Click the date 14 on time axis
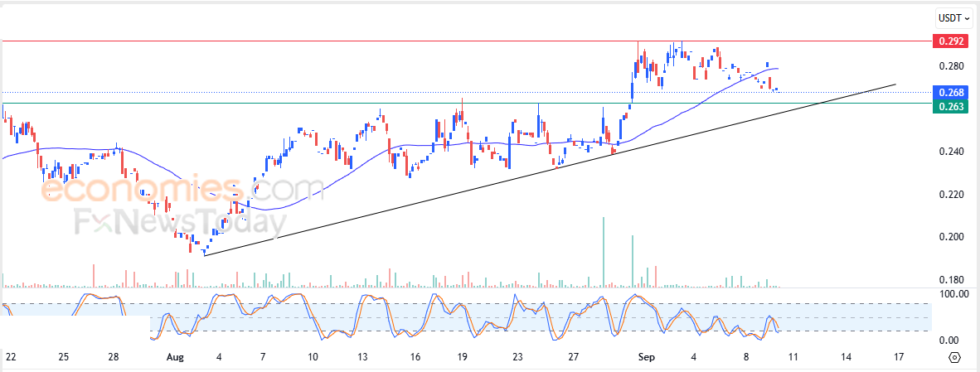The width and height of the screenshot is (980, 372). click(x=847, y=358)
